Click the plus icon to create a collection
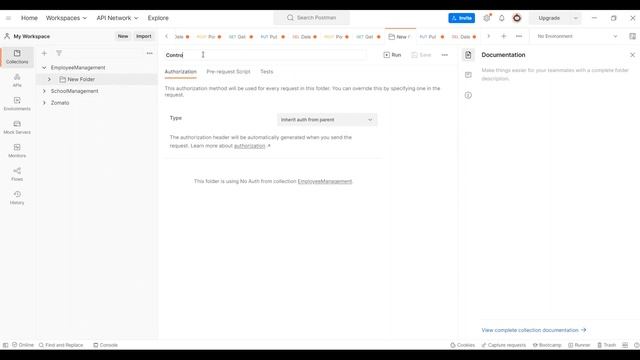The height and width of the screenshot is (360, 640). coord(44,53)
